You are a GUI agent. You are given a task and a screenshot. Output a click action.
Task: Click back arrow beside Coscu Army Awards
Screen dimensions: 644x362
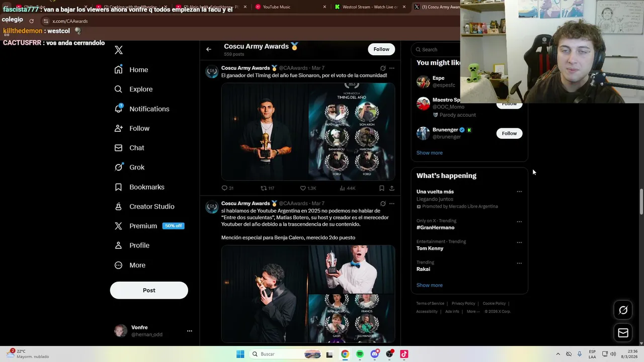pyautogui.click(x=209, y=49)
